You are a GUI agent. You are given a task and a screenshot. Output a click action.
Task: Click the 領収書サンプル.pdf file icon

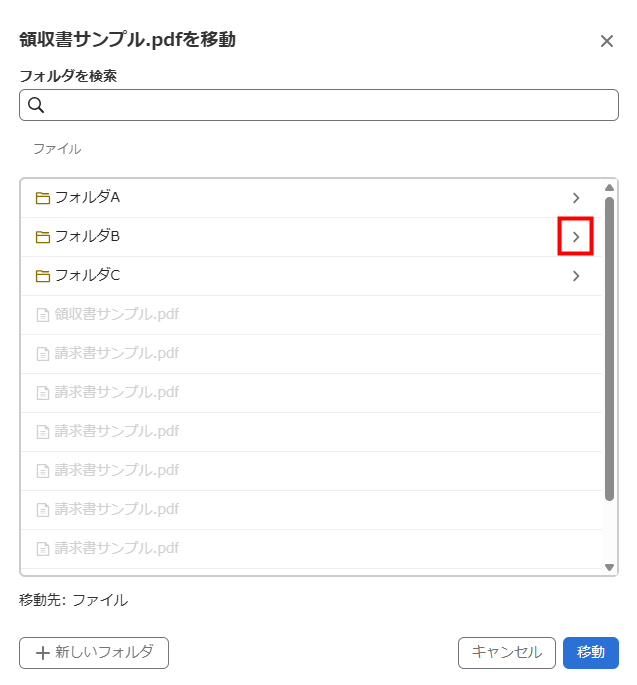pos(42,315)
